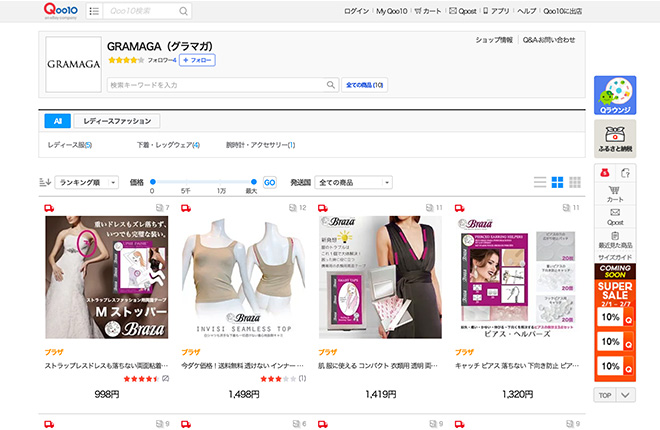Image resolution: width=660 pixels, height=430 pixels.
Task: Click the 1,320円 price text
Action: tap(517, 394)
